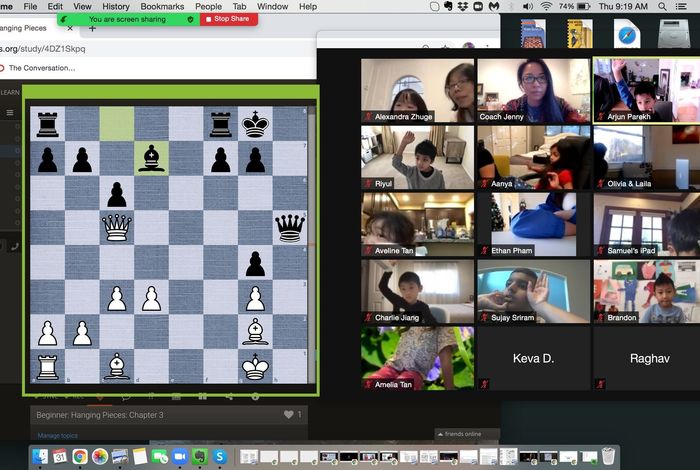Select Sujay Sriram's video tile

coord(533,291)
